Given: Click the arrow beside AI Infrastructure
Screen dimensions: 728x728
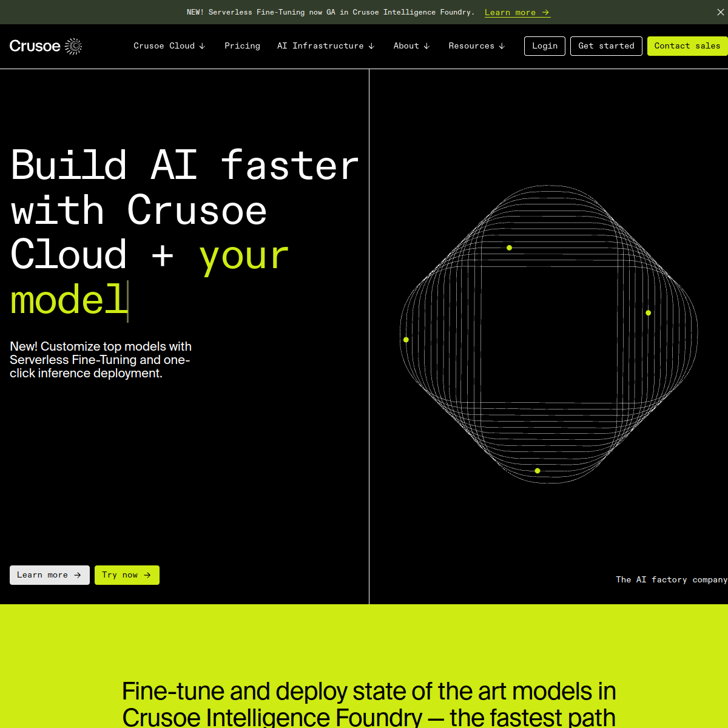Looking at the screenshot, I should 371,46.
